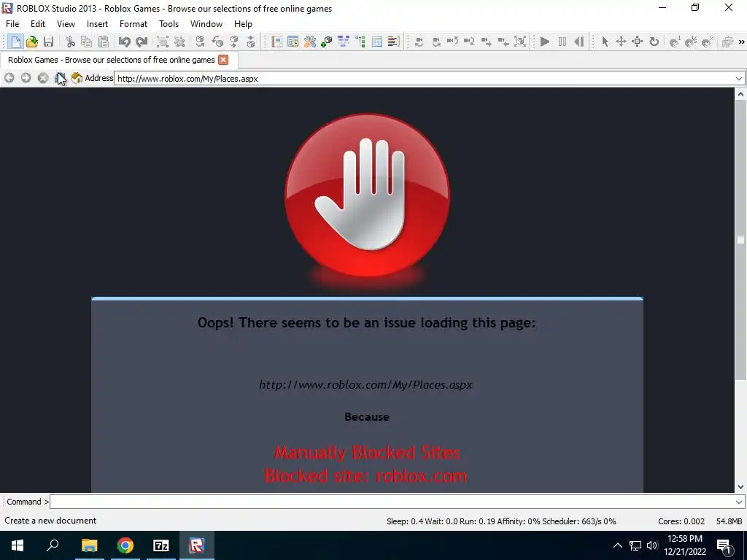This screenshot has height=560, width=747.
Task: Show hidden tray icons chevron
Action: click(x=617, y=545)
